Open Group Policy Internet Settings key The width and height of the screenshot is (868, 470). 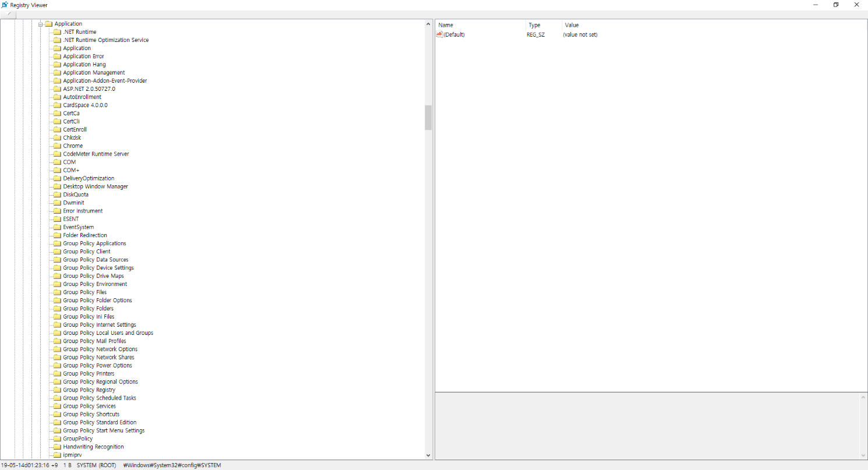pos(100,326)
